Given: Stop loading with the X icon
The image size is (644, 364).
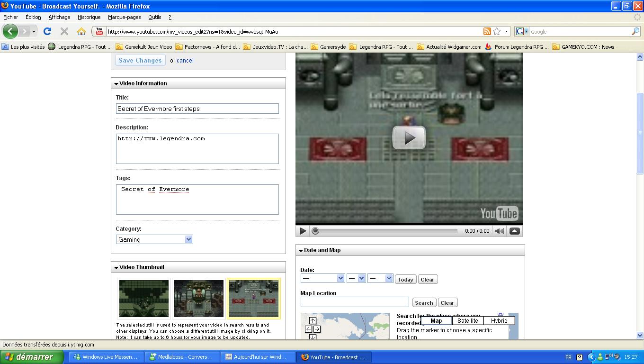Looking at the screenshot, I should tap(64, 31).
